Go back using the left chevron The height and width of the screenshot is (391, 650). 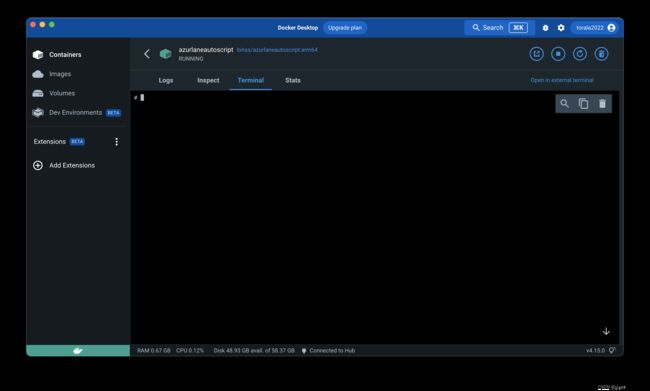point(147,54)
